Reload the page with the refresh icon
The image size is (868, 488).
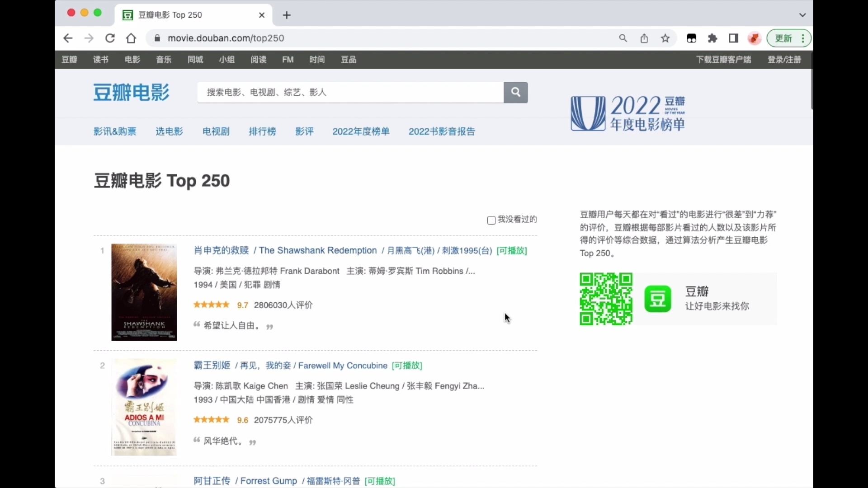click(x=110, y=38)
